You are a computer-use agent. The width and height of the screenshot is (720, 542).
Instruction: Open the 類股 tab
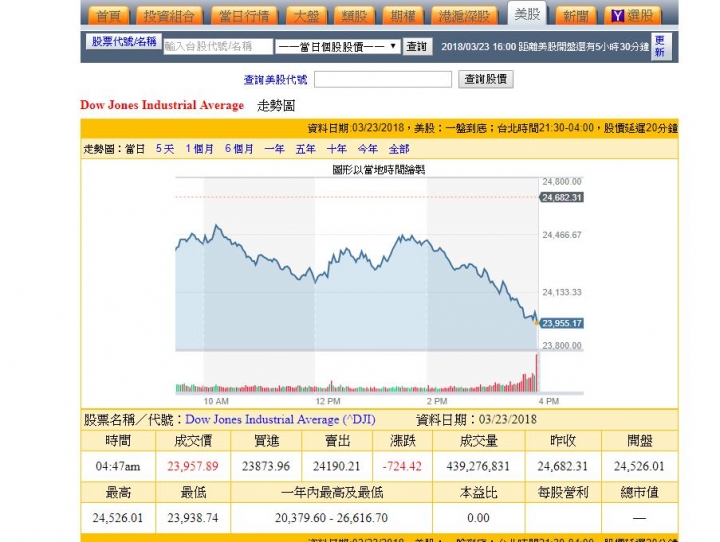pos(354,17)
